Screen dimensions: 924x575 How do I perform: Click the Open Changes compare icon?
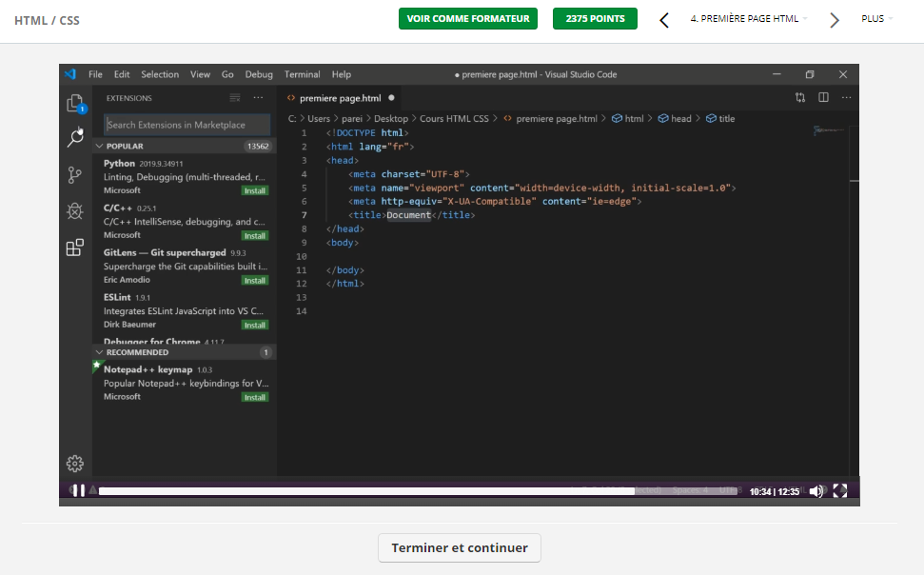tap(799, 98)
